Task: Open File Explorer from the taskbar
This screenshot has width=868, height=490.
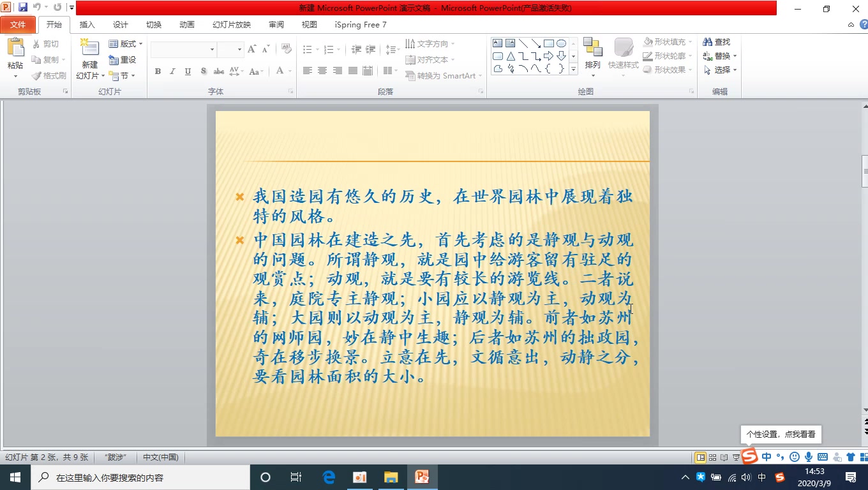Action: (x=391, y=477)
